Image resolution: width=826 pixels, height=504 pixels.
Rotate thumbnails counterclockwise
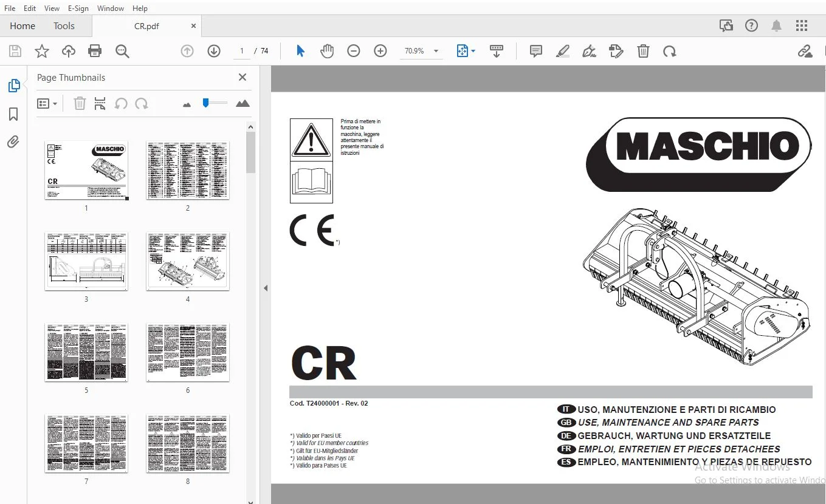coord(121,103)
